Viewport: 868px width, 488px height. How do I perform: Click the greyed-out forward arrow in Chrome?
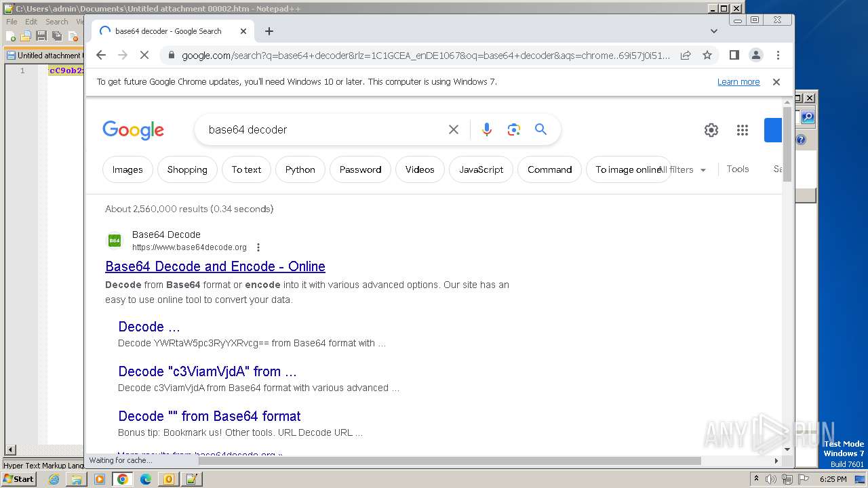click(123, 55)
